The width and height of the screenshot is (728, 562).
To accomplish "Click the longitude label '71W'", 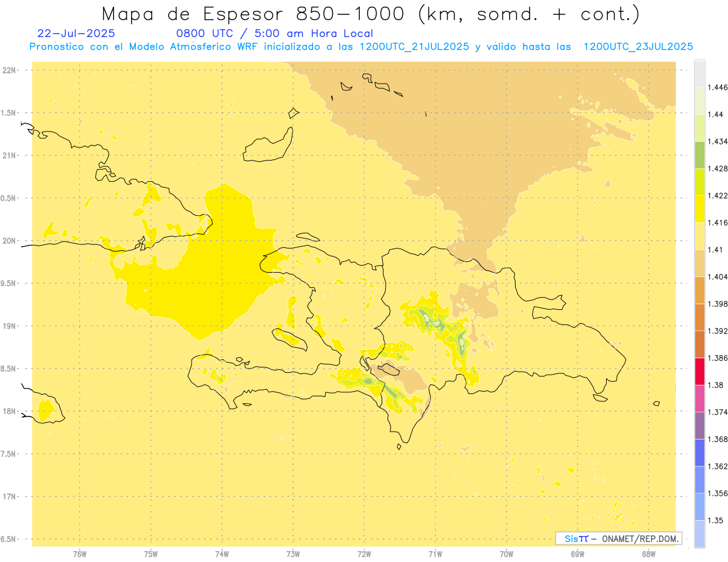I will coord(435,554).
